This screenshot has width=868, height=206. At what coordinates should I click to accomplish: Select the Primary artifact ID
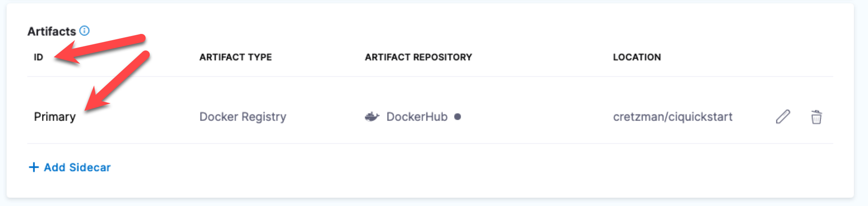click(55, 117)
